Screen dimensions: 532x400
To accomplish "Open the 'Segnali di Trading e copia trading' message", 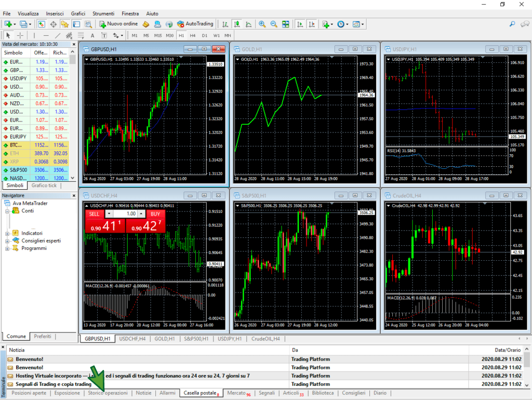I will [x=54, y=384].
